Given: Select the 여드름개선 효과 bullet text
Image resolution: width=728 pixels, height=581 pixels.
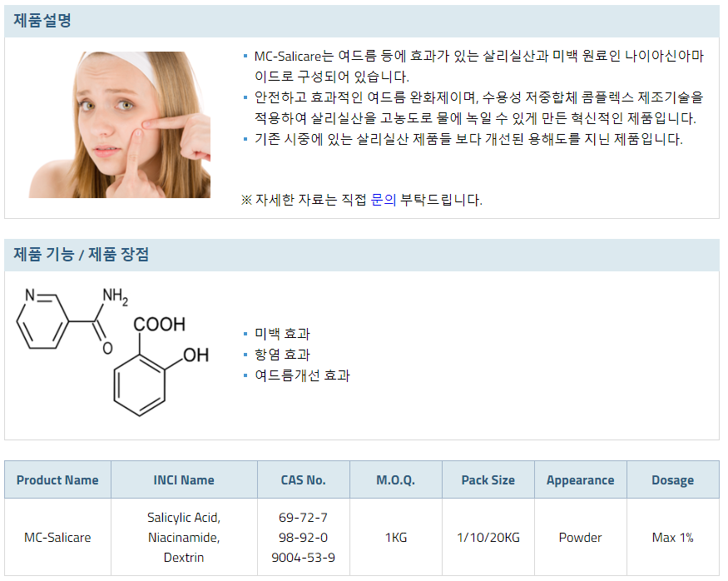Looking at the screenshot, I should click(302, 375).
